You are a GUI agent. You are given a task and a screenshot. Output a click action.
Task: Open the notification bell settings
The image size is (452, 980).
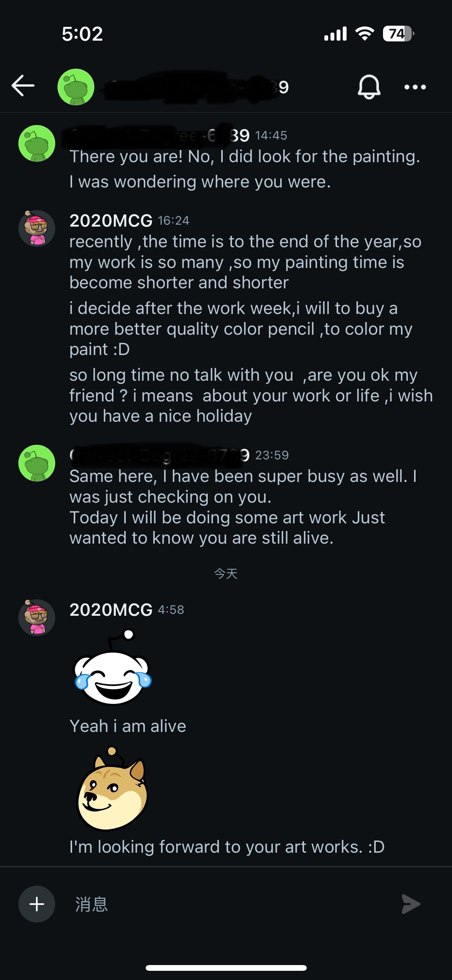(x=369, y=87)
